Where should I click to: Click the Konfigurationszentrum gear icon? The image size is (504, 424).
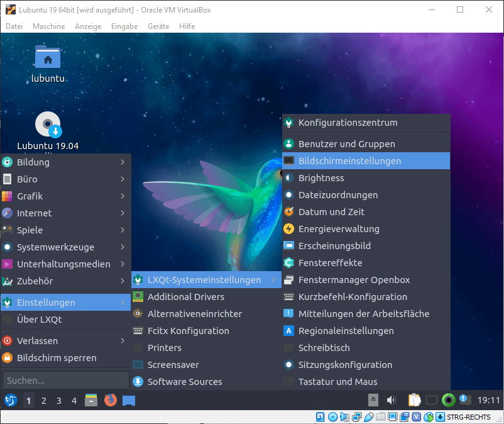[x=288, y=123]
